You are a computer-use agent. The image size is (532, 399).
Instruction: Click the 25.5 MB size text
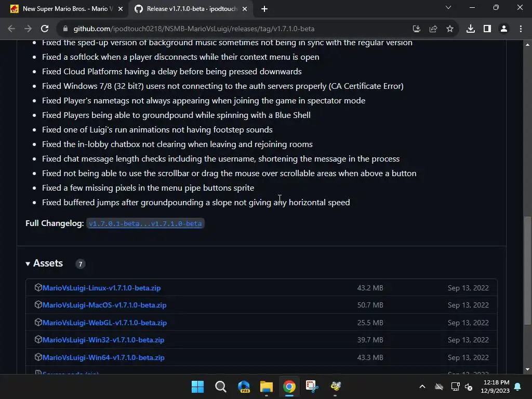pyautogui.click(x=370, y=323)
